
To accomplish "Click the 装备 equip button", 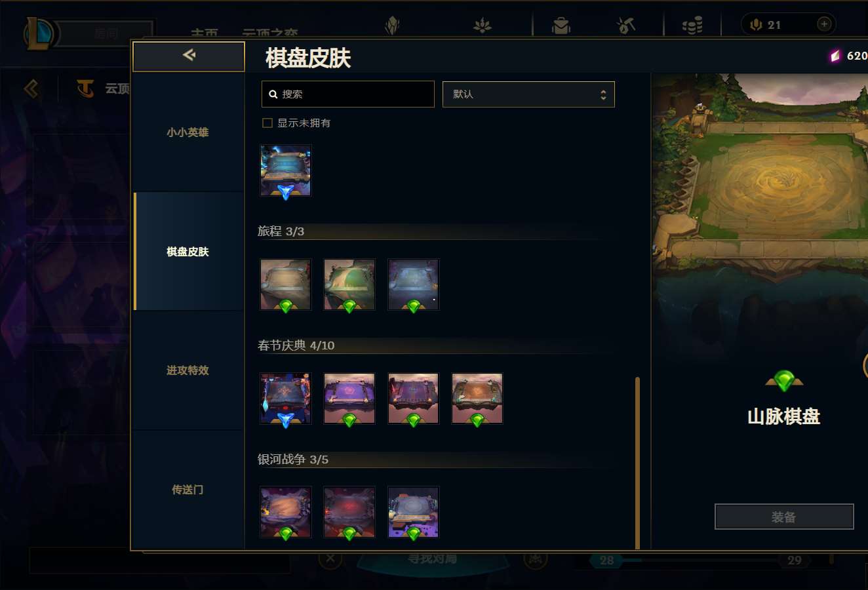I will (x=784, y=517).
